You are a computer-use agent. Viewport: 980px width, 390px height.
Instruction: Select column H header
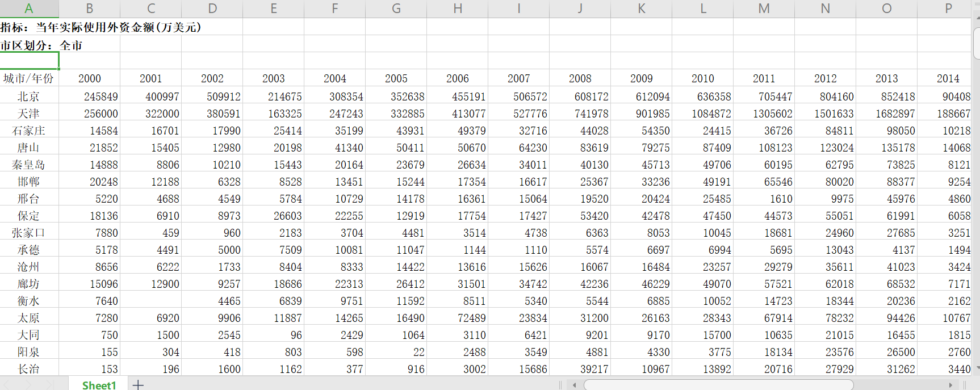pos(458,9)
